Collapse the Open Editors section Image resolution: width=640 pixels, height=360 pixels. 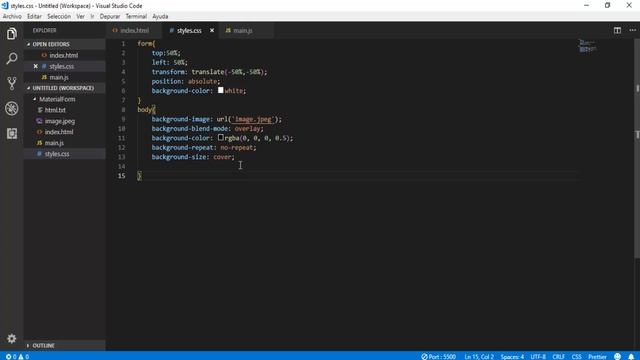[x=64, y=44]
